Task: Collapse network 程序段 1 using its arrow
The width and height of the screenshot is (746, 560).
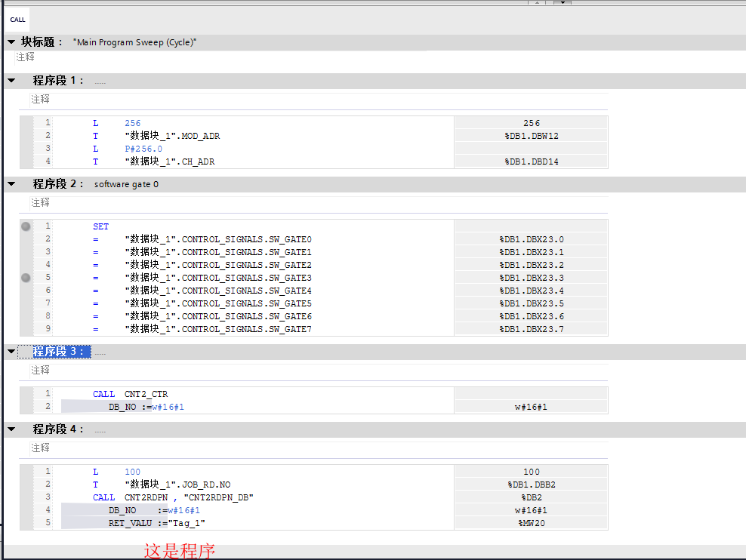Action: coord(11,81)
